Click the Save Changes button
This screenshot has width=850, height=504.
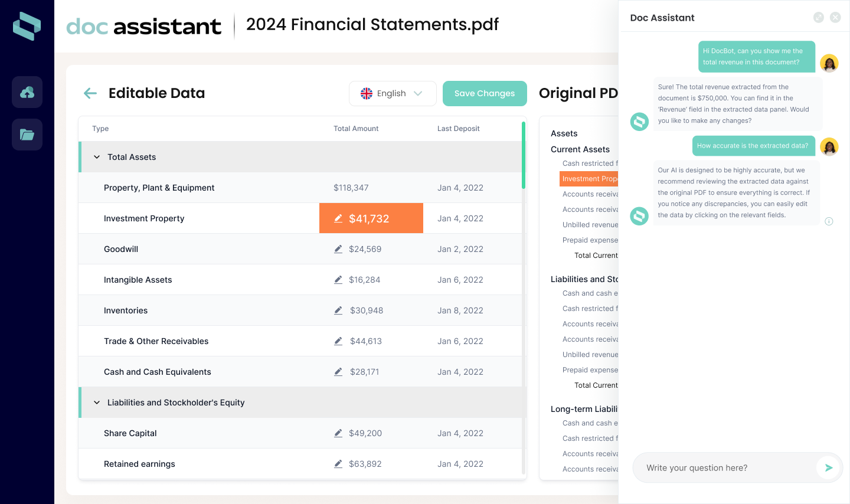tap(485, 93)
